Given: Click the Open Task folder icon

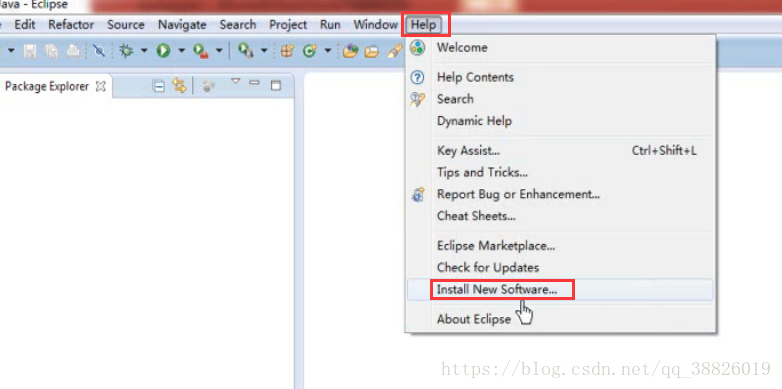Looking at the screenshot, I should point(372,51).
